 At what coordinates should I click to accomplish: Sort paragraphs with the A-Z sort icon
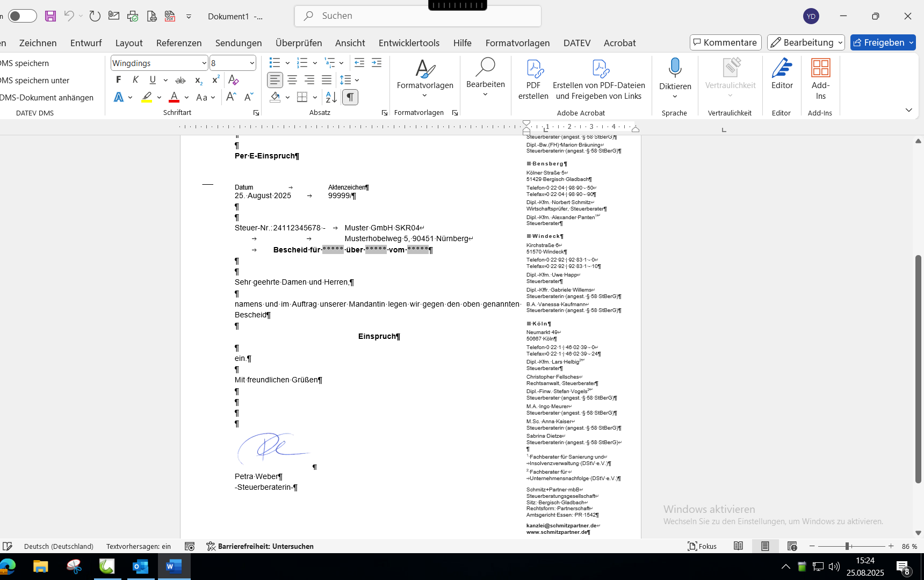331,97
